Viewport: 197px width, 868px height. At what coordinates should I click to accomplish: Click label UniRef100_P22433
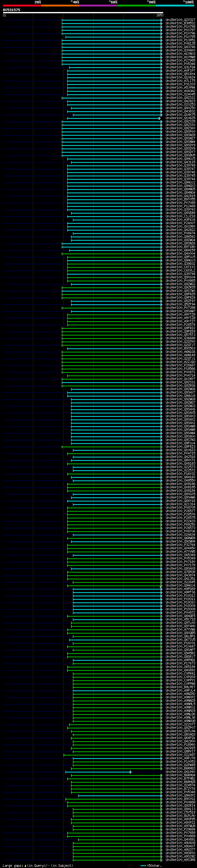180,521
